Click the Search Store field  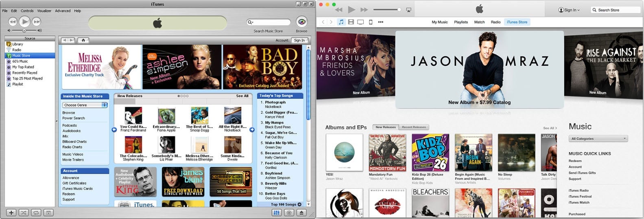[616, 10]
